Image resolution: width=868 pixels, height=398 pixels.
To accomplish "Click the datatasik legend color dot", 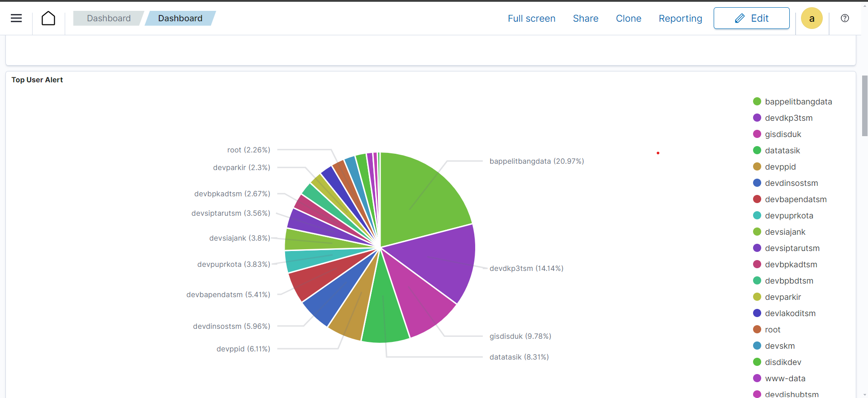I will point(757,151).
